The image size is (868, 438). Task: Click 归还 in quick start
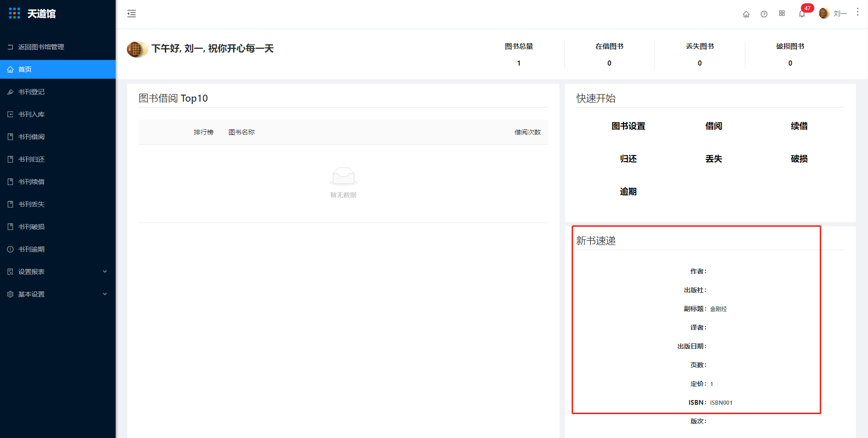click(628, 159)
